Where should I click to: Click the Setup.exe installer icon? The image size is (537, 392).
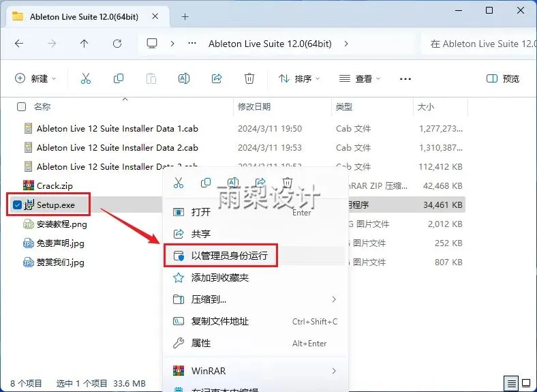pos(29,205)
